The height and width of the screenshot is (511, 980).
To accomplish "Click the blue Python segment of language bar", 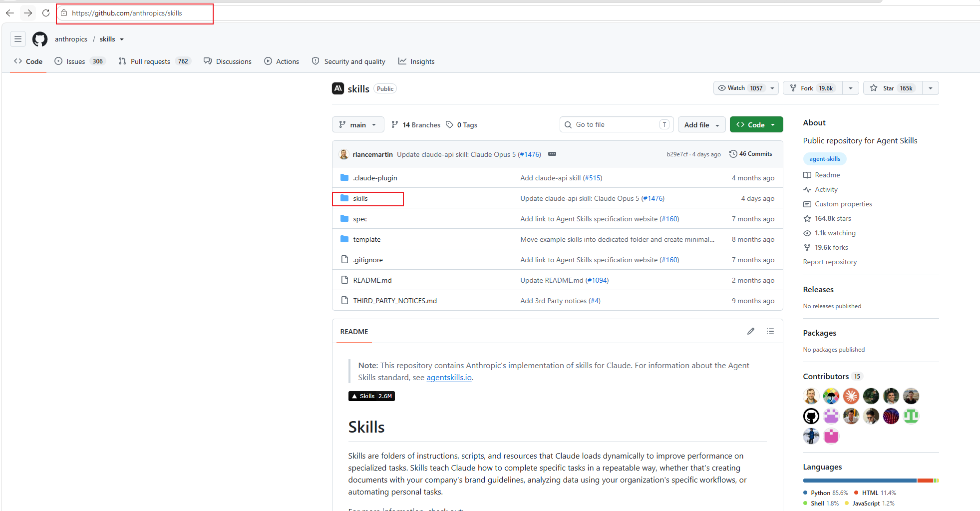I will 860,481.
